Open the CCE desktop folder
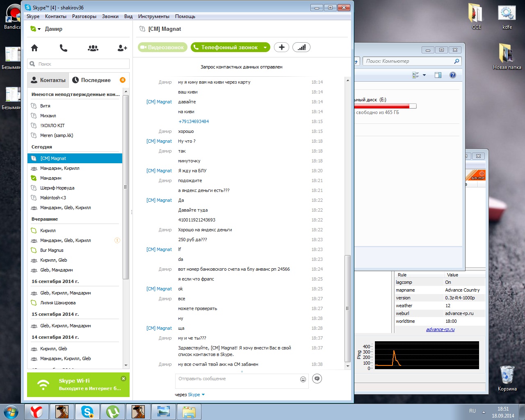Viewport: 525px width, 420px height. pyautogui.click(x=476, y=16)
